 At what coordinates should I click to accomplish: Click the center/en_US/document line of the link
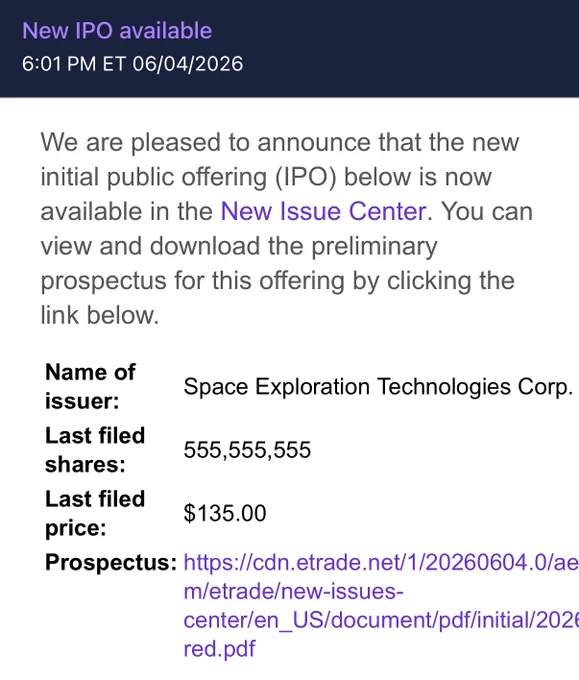tap(381, 620)
